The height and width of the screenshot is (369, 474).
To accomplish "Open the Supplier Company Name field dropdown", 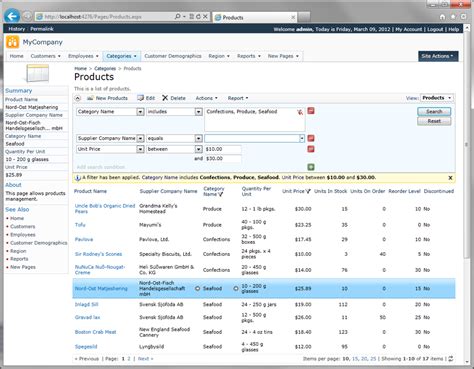I will (140, 138).
